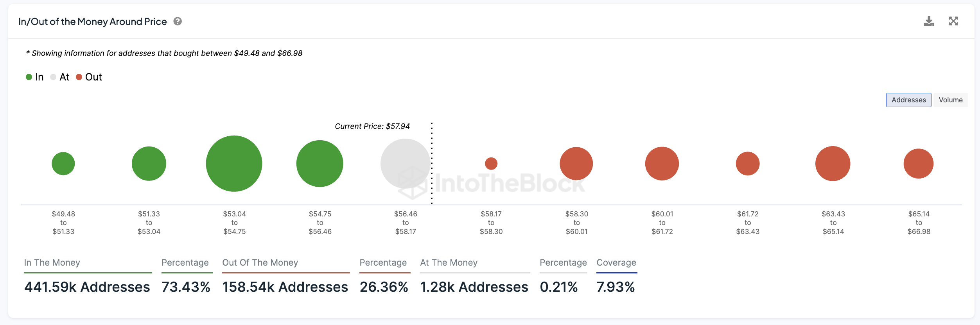The height and width of the screenshot is (325, 980).
Task: Switch to the Volume view
Action: pos(950,100)
